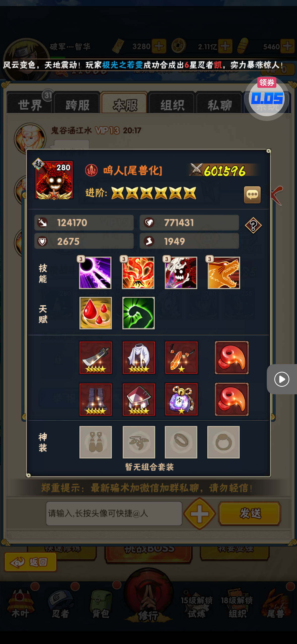This screenshot has width=297, height=644.
Task: Click the 发送 send button
Action: (x=250, y=513)
